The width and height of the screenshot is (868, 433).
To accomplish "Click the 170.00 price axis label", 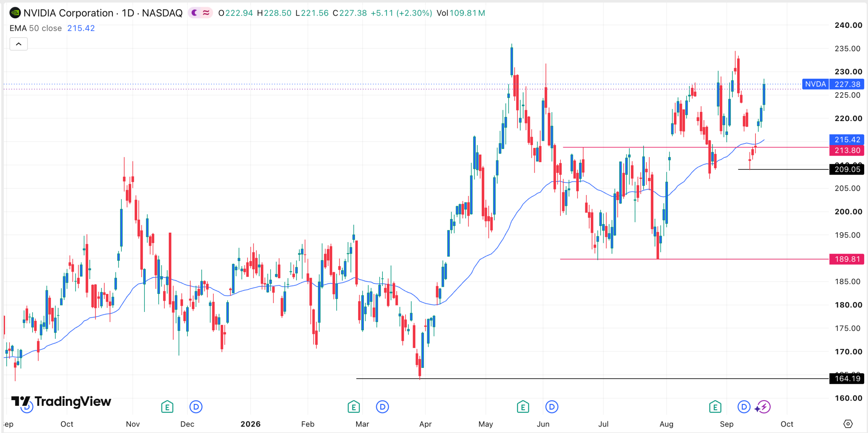I will coord(848,352).
